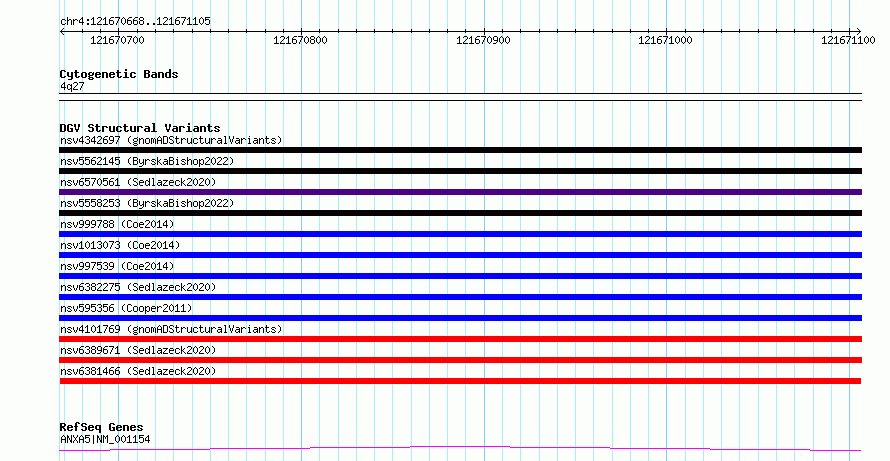Click ruler position 121671100
The image size is (890, 461).
point(848,40)
